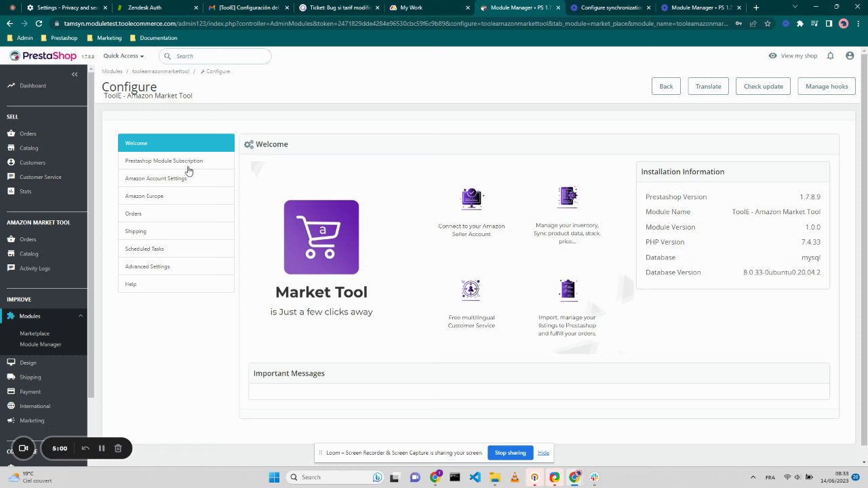Select the Welcome tab

pyautogui.click(x=176, y=143)
